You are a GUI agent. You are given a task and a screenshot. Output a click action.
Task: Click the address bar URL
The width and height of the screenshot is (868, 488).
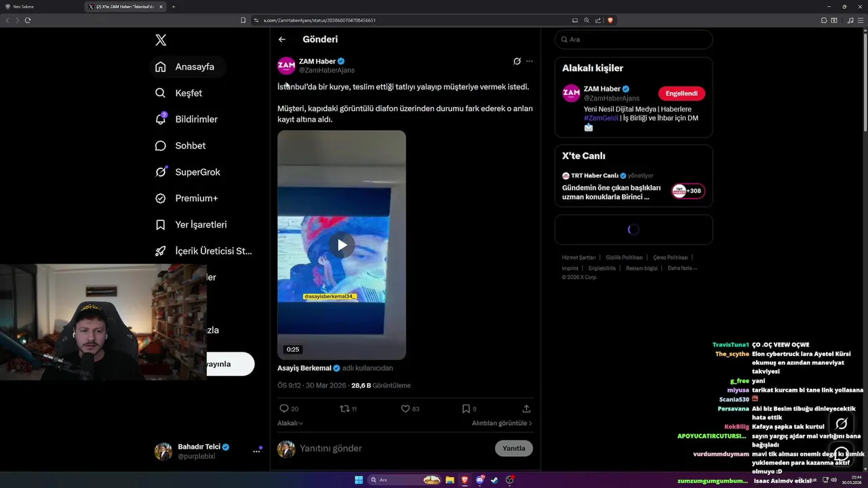(319, 20)
